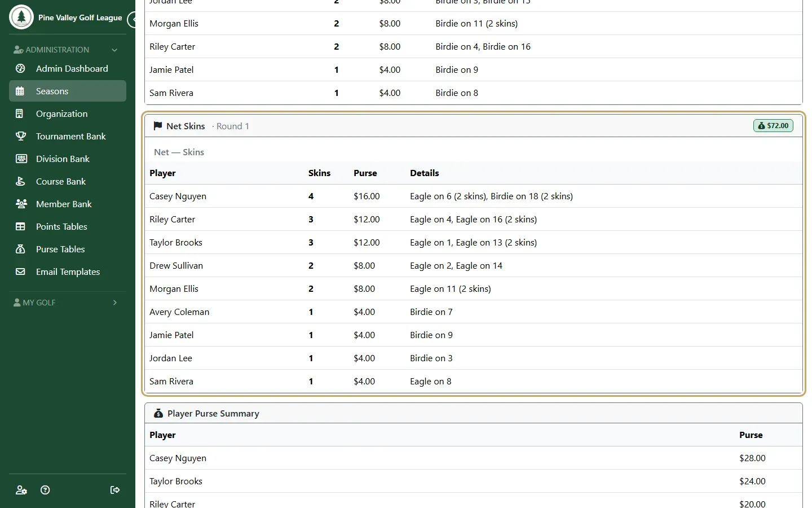The image size is (812, 508).
Task: Click the Tournament Bank trophy icon
Action: click(20, 136)
